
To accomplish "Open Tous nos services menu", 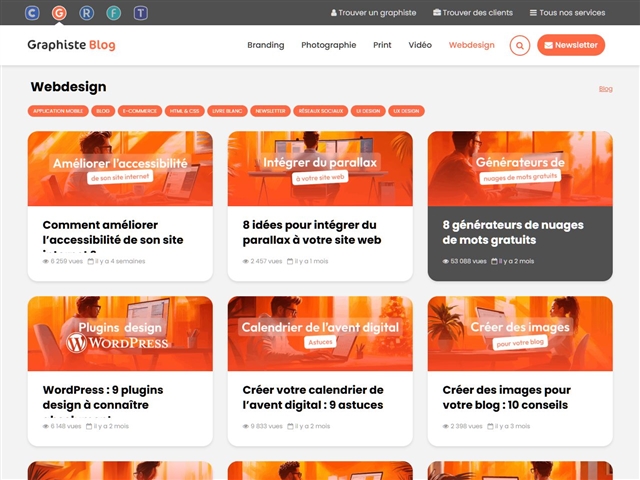I will click(x=567, y=13).
